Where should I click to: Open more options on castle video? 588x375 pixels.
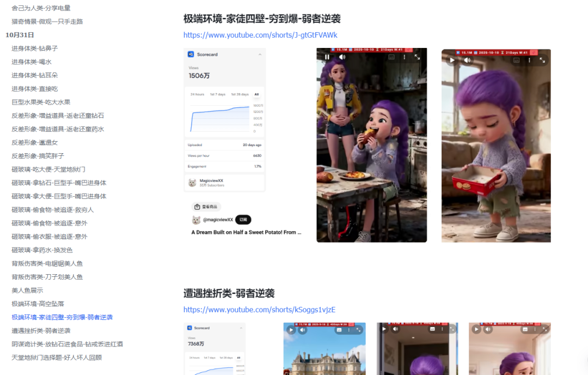349,330
